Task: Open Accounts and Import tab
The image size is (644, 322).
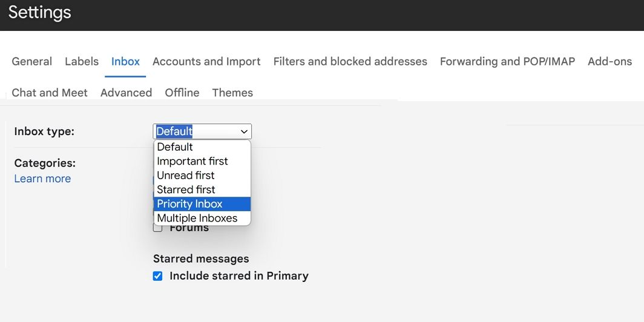Action: (x=206, y=61)
